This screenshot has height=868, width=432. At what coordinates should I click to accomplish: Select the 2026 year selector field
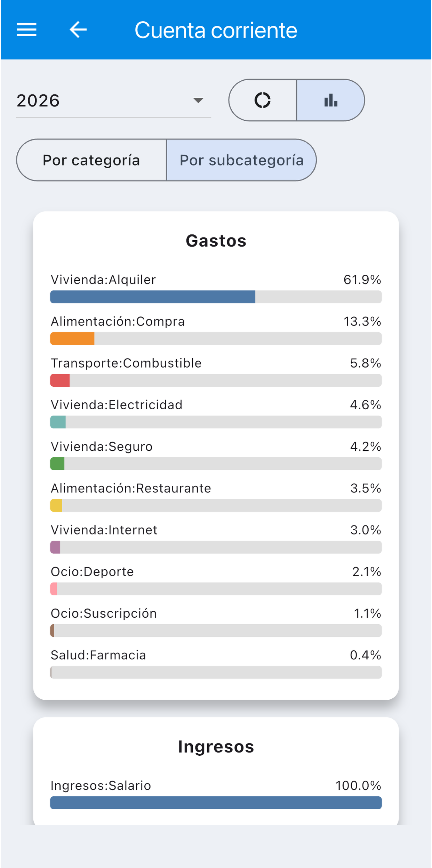point(113,101)
